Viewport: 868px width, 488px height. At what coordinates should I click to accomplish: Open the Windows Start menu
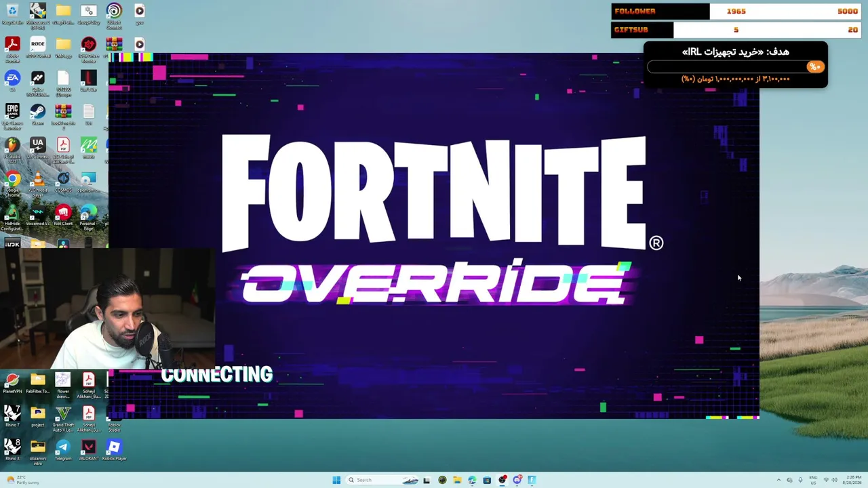click(336, 480)
